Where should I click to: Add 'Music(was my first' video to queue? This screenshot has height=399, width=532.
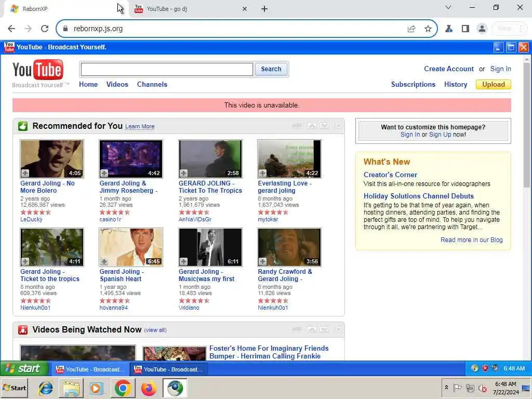point(183,261)
